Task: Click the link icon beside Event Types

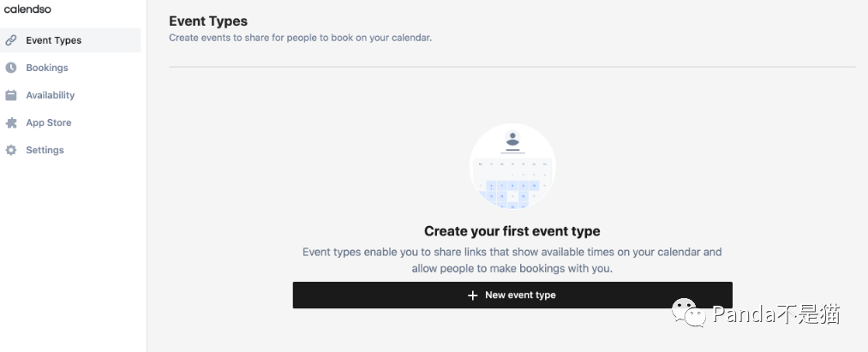Action: pos(11,40)
